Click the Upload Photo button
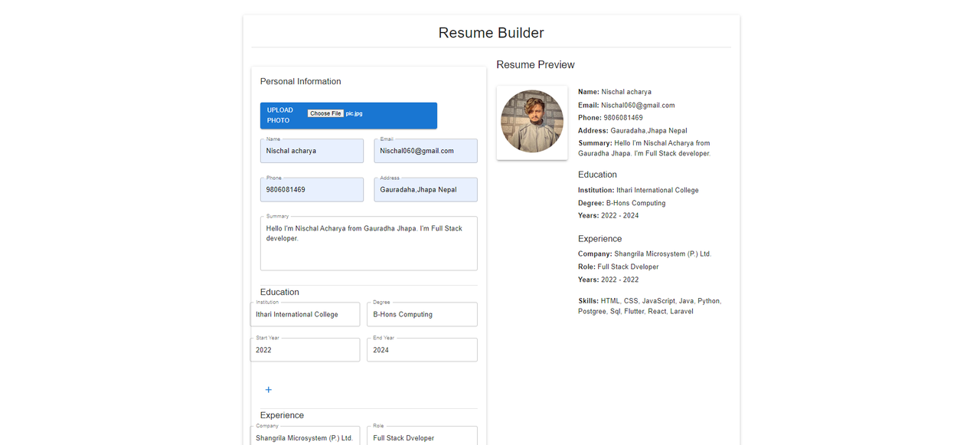 tap(348, 116)
